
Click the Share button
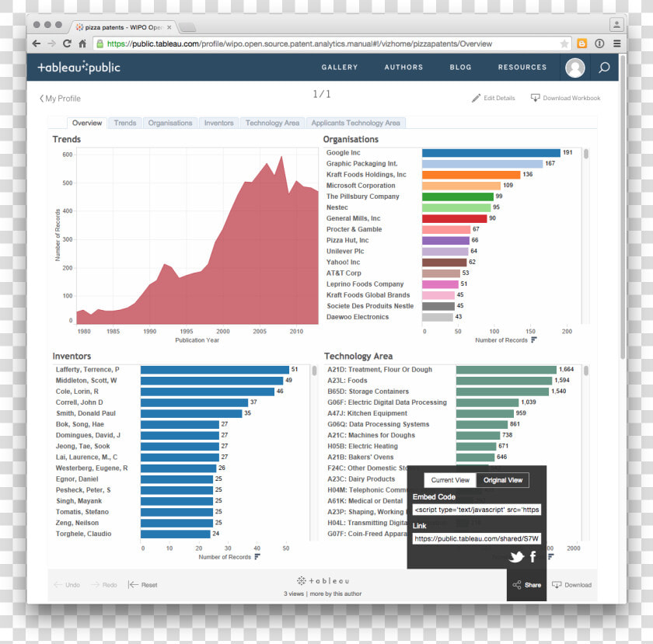click(527, 585)
